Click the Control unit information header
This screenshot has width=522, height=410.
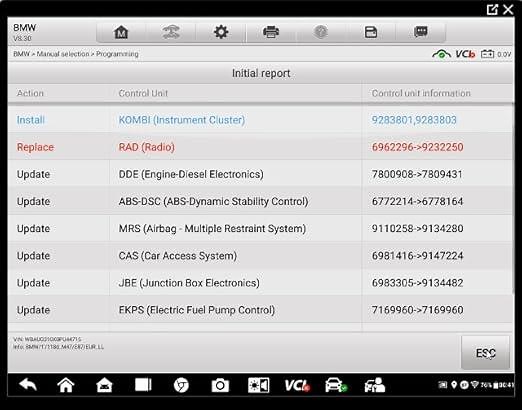pos(421,93)
